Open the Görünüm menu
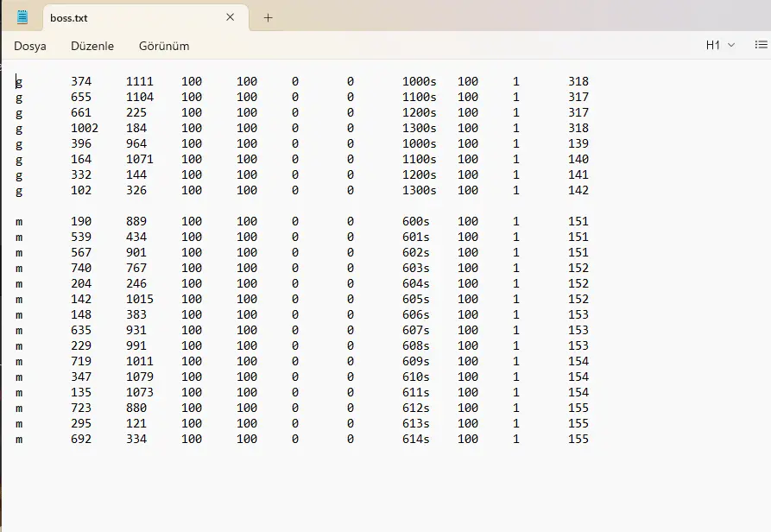 point(164,46)
